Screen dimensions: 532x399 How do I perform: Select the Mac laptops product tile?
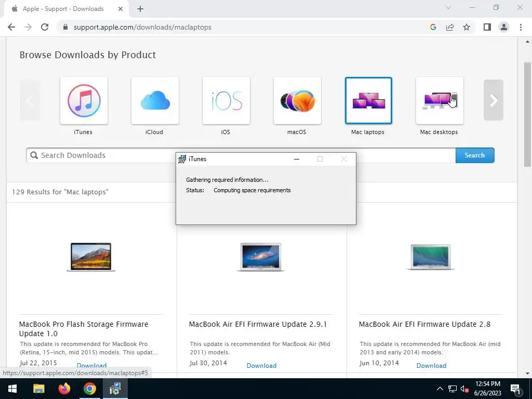coord(368,100)
